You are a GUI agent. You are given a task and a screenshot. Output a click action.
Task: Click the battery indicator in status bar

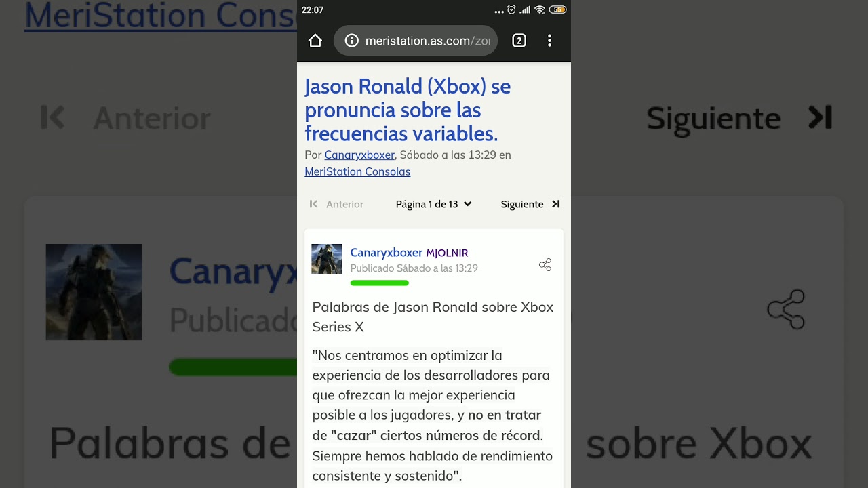click(558, 9)
